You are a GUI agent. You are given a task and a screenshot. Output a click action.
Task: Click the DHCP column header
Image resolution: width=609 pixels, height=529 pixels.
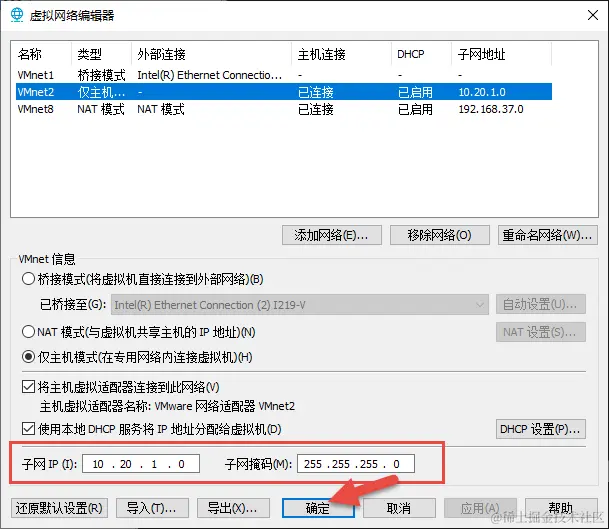[x=422, y=54]
